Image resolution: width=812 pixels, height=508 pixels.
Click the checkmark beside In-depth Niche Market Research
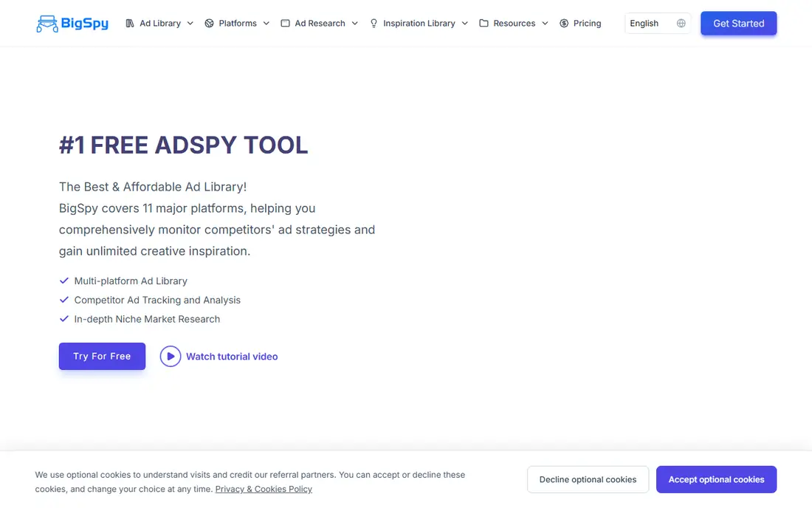[x=64, y=319]
